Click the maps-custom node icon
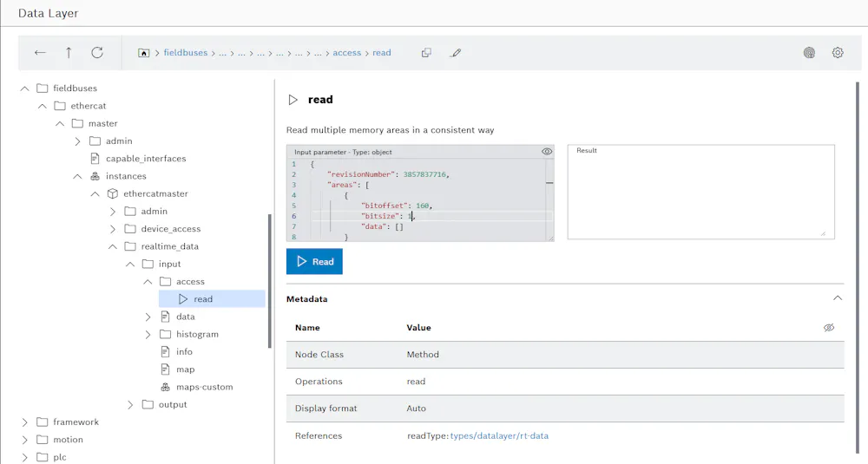 point(166,387)
